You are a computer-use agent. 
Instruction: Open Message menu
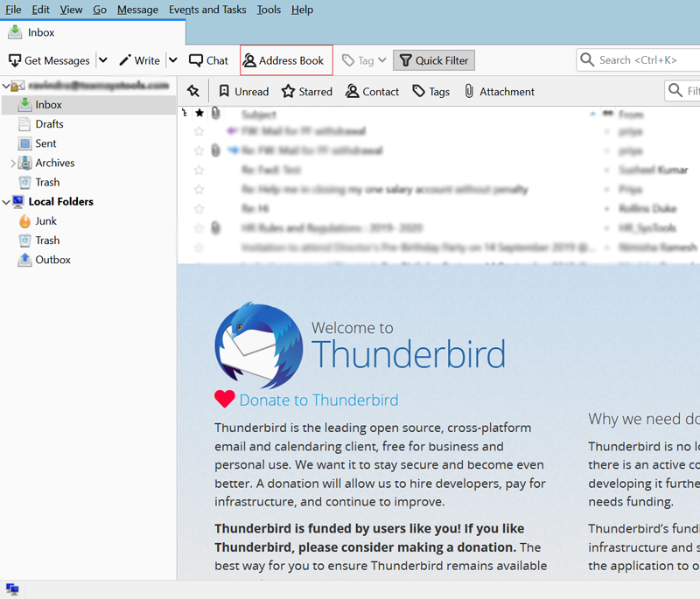click(x=137, y=10)
